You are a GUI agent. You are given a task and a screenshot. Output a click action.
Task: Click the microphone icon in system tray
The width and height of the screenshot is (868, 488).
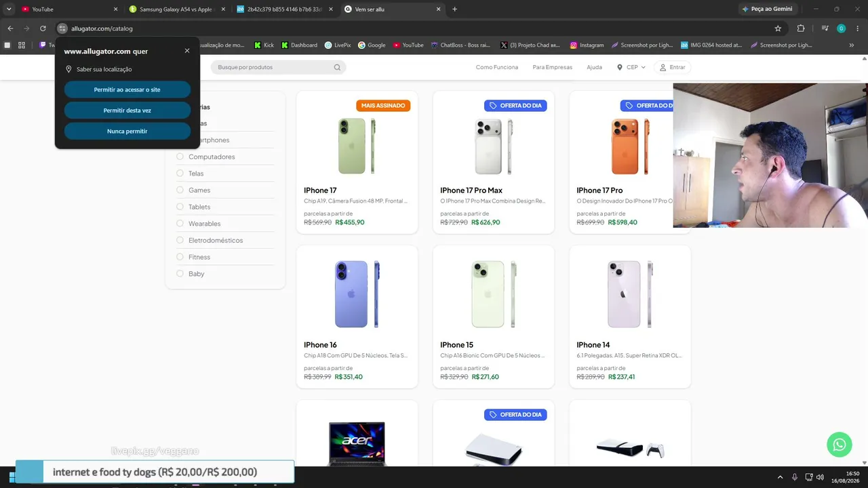[795, 476]
